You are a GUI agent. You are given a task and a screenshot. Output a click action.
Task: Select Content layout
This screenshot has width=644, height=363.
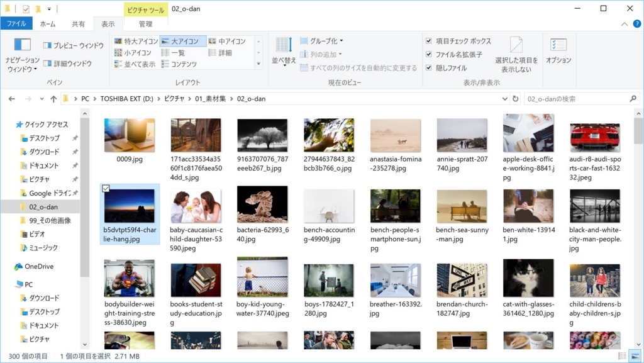(179, 64)
